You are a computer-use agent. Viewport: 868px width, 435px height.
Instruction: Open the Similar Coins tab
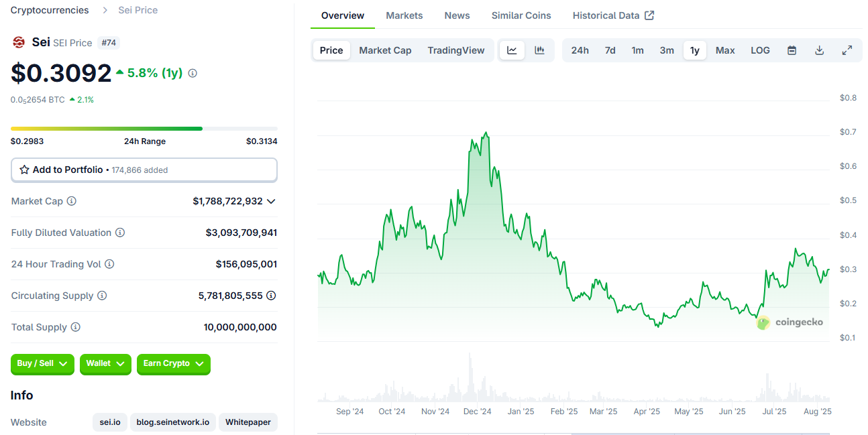(x=521, y=15)
